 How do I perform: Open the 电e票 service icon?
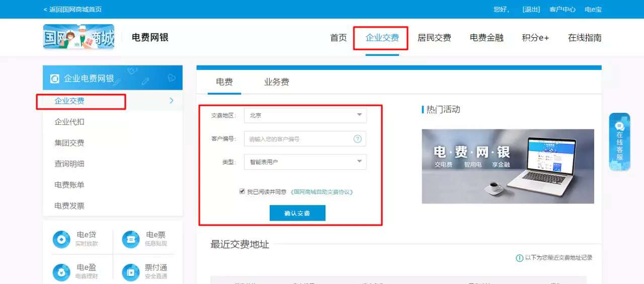[131, 239]
